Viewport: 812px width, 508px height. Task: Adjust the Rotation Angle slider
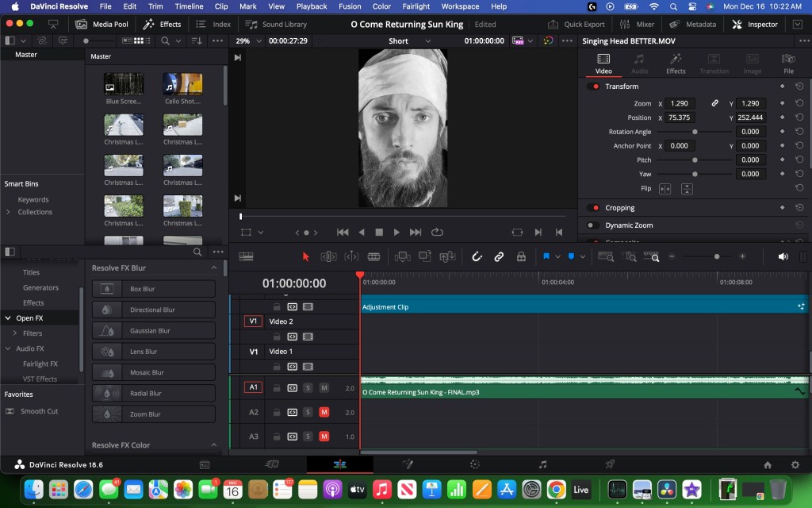(x=695, y=132)
